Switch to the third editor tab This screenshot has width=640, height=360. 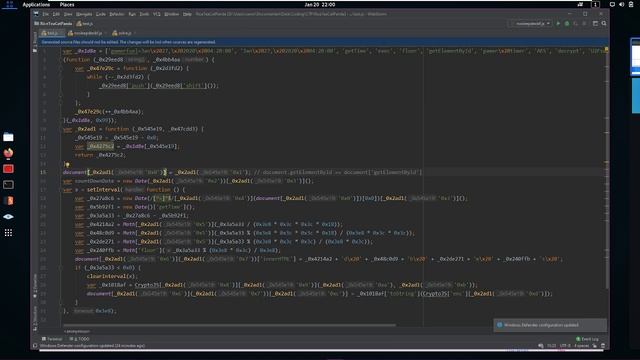123,33
